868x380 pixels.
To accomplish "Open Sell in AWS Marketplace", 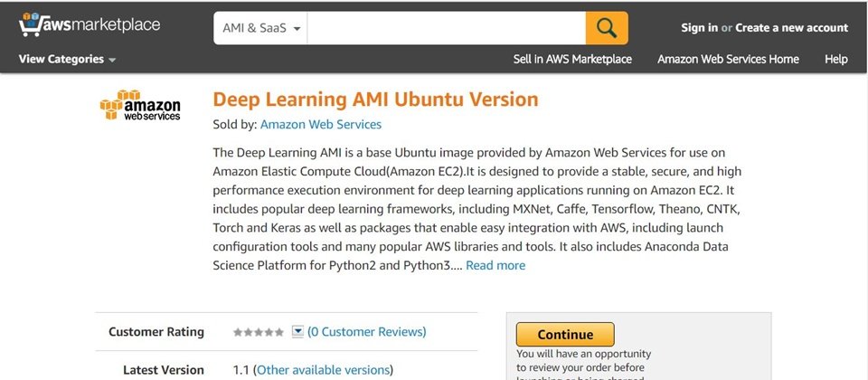I will click(572, 60).
